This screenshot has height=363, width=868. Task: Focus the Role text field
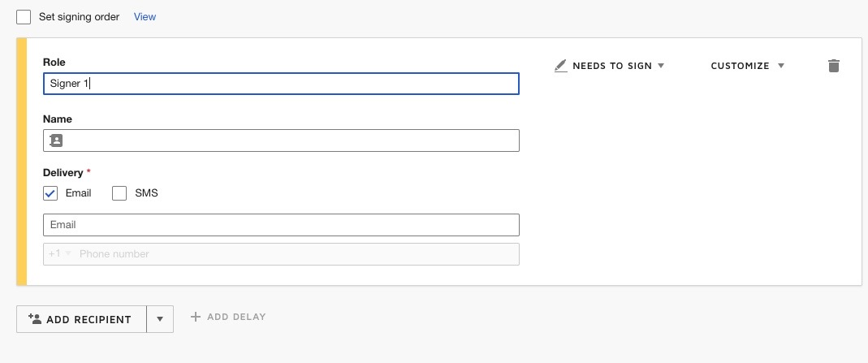[280, 84]
